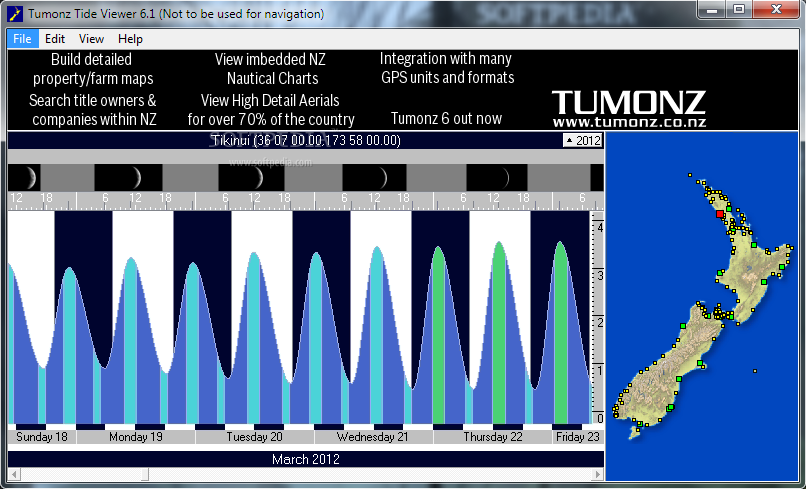
Task: Click the left scrollbar arrow
Action: pos(14,474)
